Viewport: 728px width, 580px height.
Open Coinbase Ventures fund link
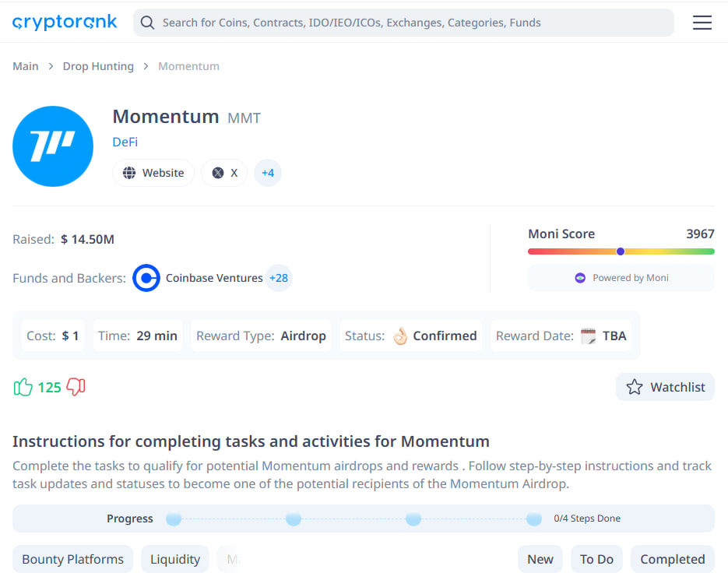[214, 278]
